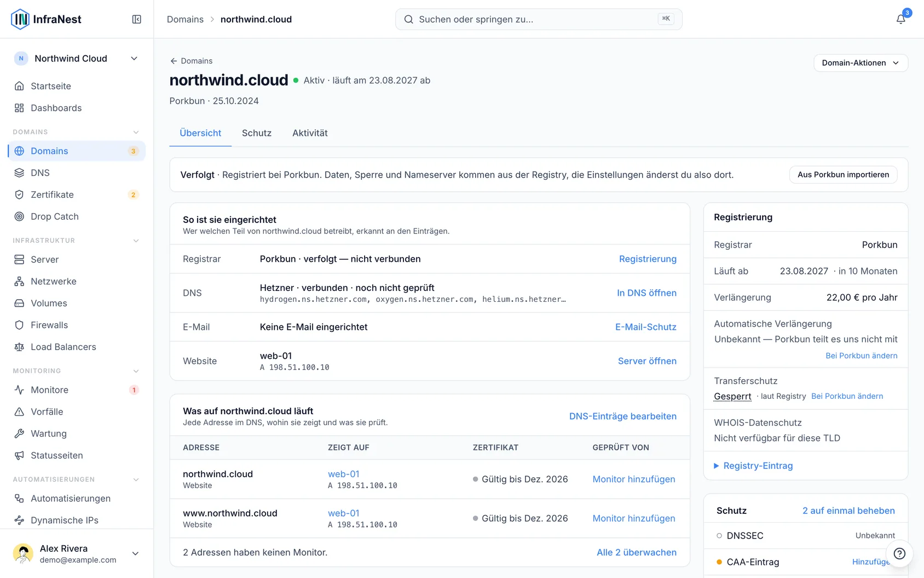Click the Zertifikate badge showing 2
924x578 pixels.
[133, 195]
